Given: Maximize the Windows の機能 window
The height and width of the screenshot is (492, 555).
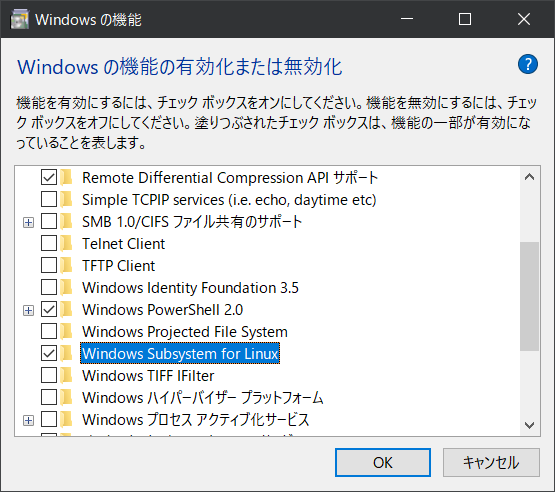Looking at the screenshot, I should tap(464, 19).
